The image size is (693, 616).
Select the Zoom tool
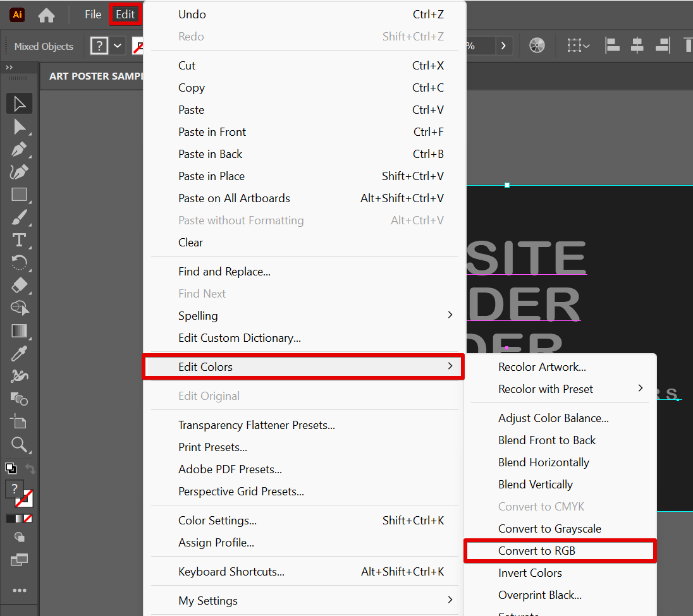tap(20, 444)
